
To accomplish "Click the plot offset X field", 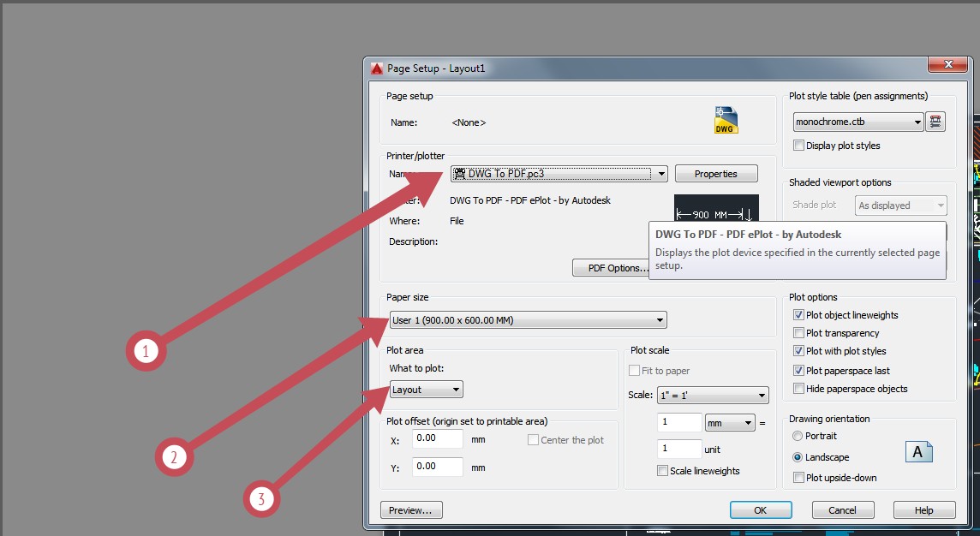I will click(438, 438).
